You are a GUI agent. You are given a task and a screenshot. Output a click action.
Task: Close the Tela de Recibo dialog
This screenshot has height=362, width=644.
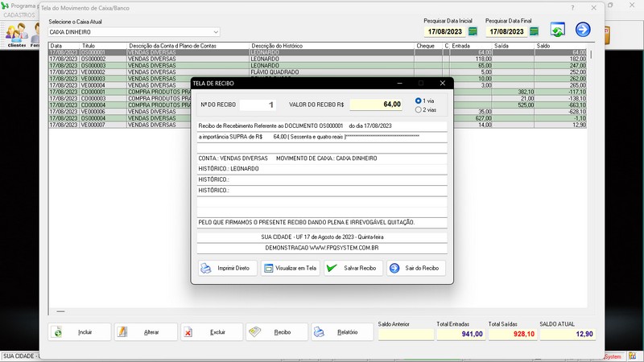tap(442, 83)
